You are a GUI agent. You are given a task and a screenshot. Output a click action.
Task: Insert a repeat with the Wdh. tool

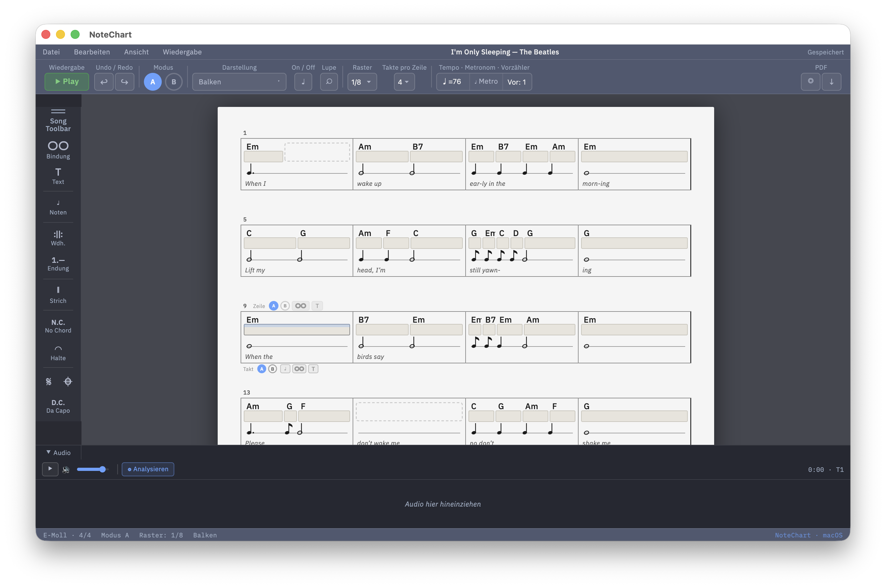[x=58, y=238]
